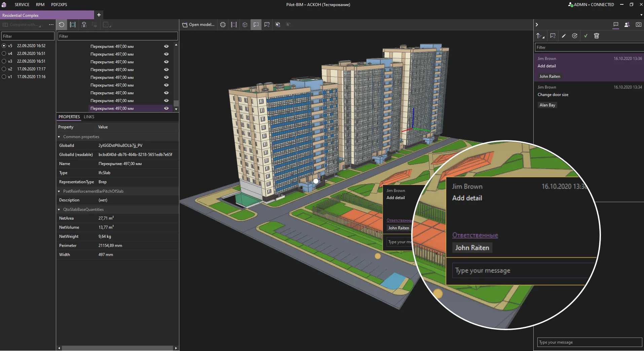Click the model settings gear icon
644x351 pixels.
223,25
